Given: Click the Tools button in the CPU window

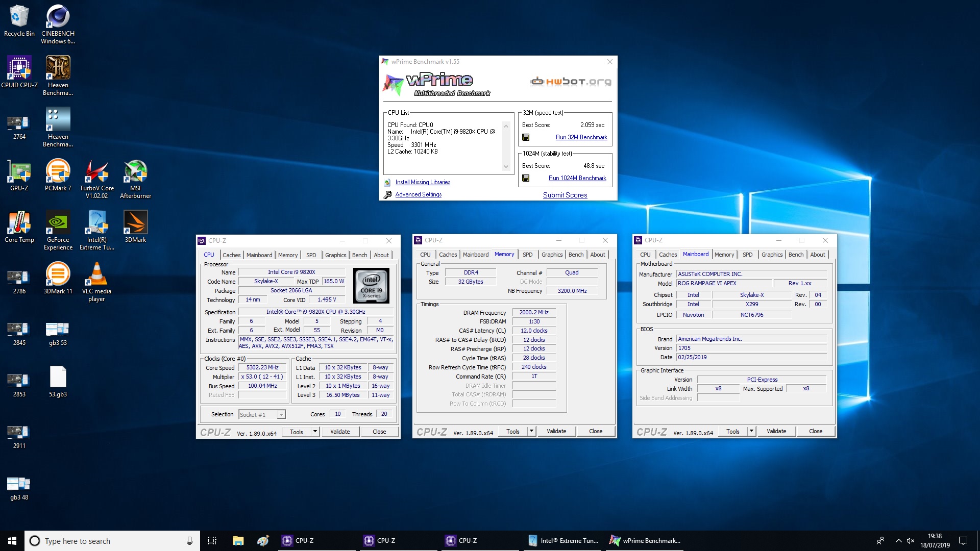Looking at the screenshot, I should point(297,432).
